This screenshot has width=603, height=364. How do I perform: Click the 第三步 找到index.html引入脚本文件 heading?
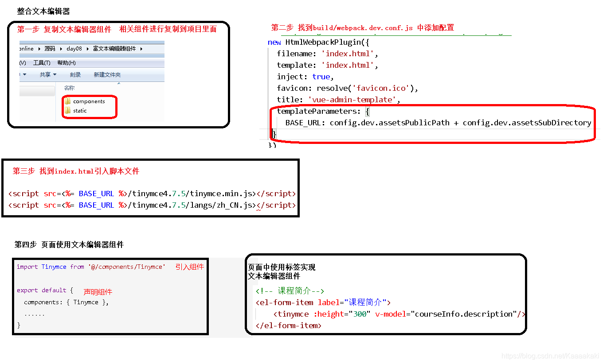(76, 171)
